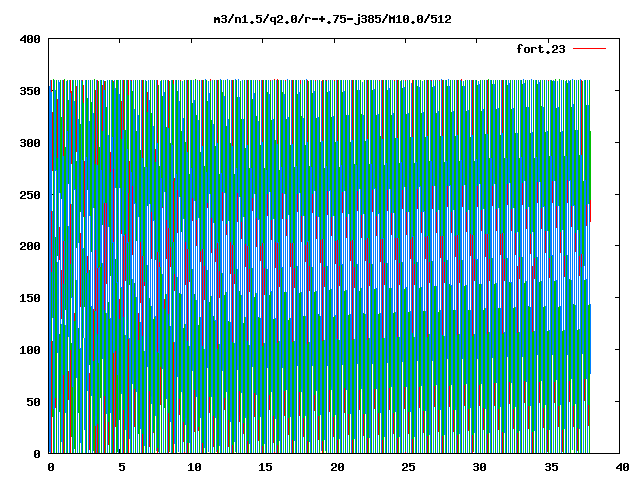The width and height of the screenshot is (640, 480).
Task: Click the y-axis label 350
Action: click(30, 91)
